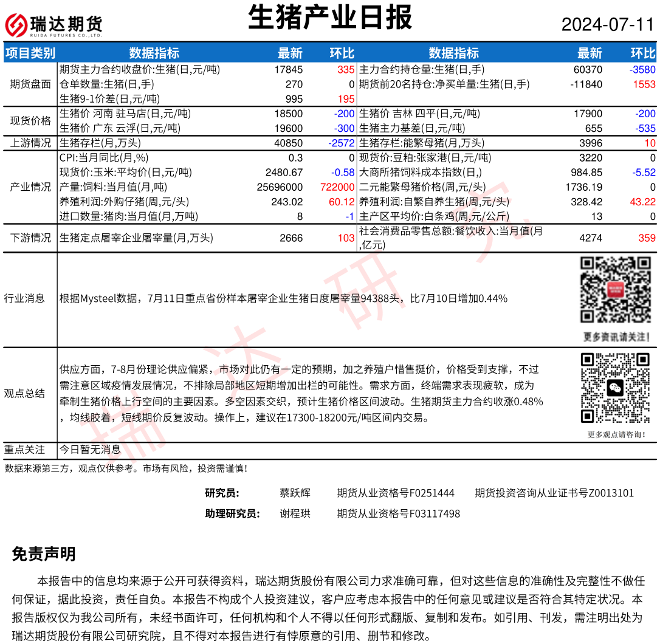660x644 pixels.
Task: Click the 17845 futures closing price value
Action: pos(289,70)
